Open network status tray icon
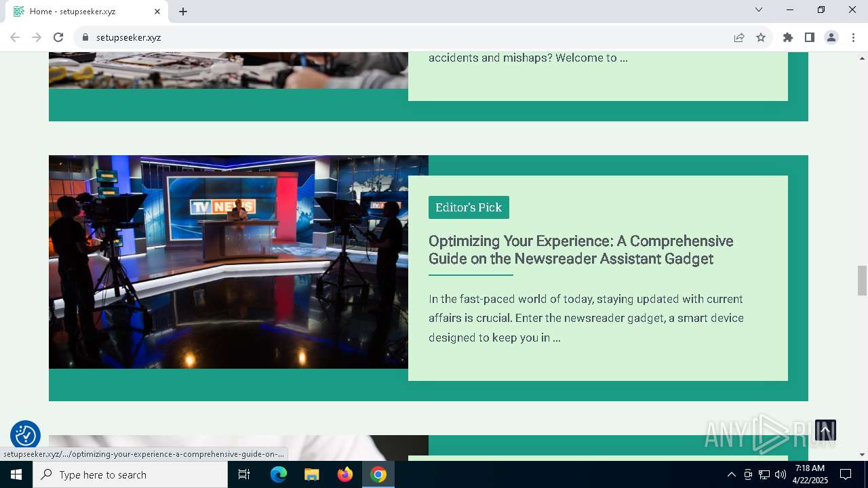Screen dimensions: 868x488 coord(764,474)
